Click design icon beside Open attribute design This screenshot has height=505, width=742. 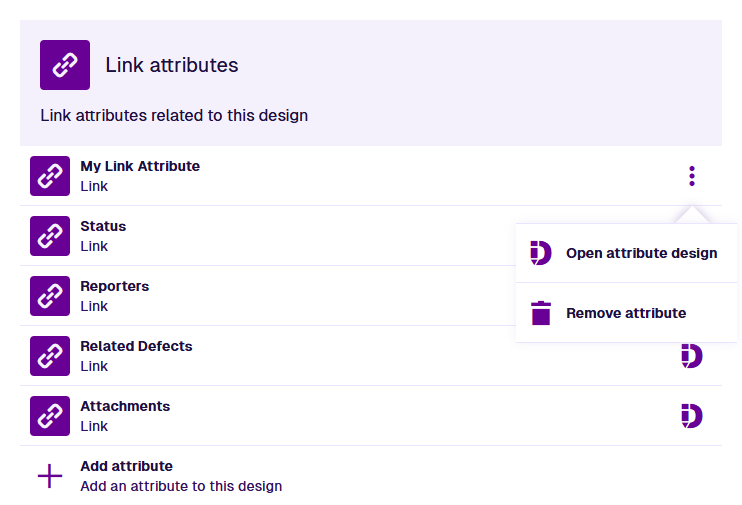[x=541, y=253]
